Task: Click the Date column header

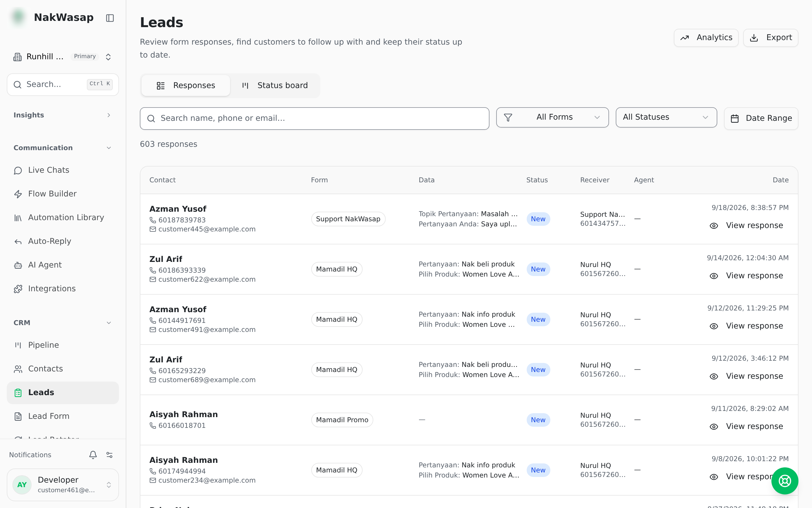Action: [780, 180]
